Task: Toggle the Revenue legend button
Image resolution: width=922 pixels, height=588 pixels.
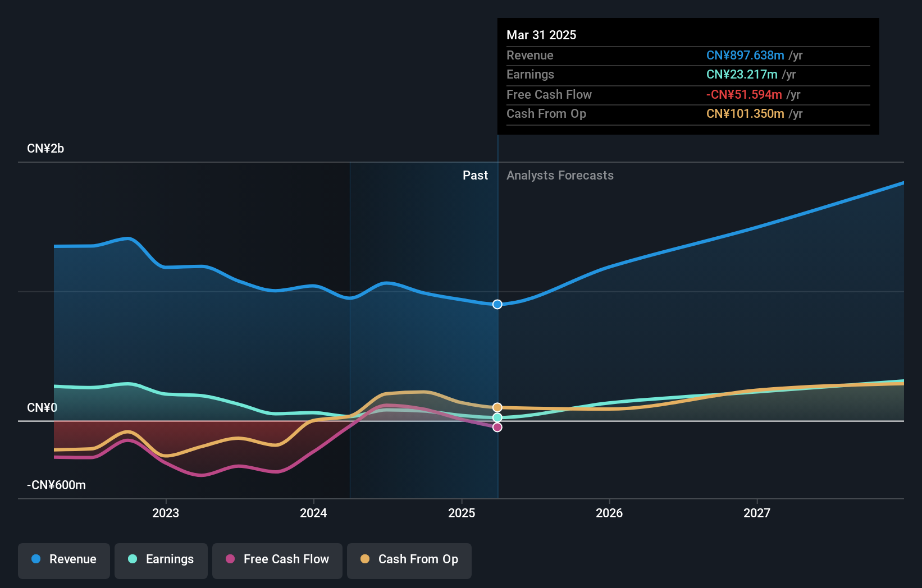Action: (x=64, y=561)
